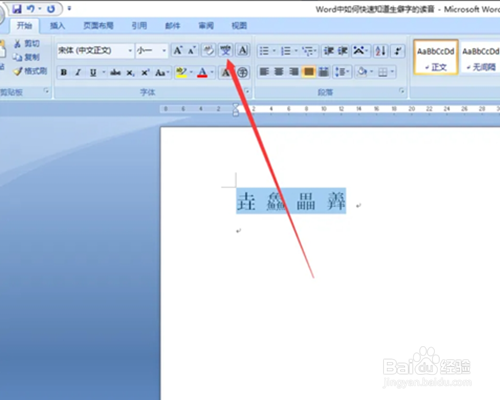The height and width of the screenshot is (400, 500).
Task: Open the 页面布局 (Page Layout) tab
Action: click(98, 26)
